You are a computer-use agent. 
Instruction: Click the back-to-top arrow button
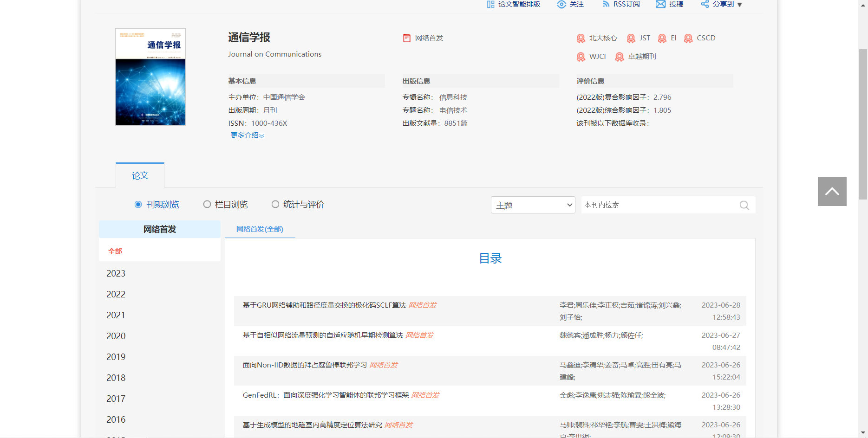(x=832, y=191)
